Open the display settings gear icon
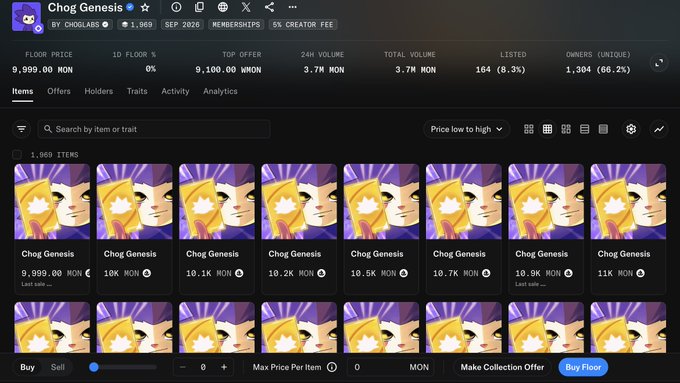The width and height of the screenshot is (680, 383). pos(631,129)
